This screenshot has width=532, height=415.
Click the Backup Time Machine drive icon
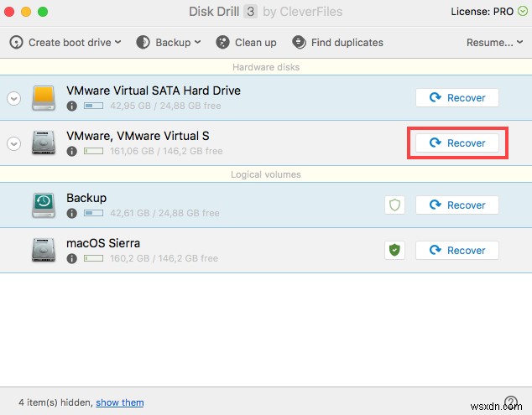click(44, 205)
